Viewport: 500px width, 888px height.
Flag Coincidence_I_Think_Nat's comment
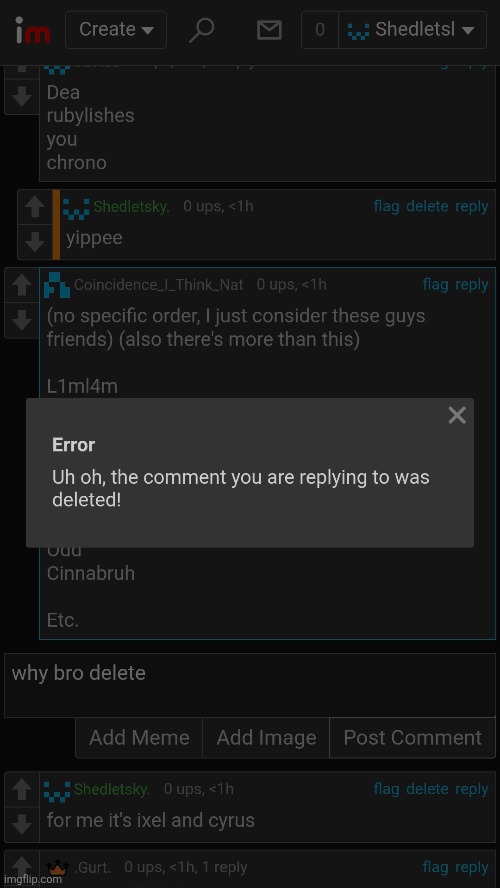(435, 284)
